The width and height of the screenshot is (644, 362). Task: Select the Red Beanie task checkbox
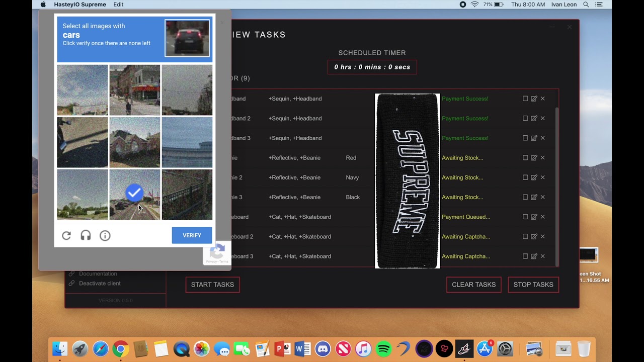[x=525, y=157]
